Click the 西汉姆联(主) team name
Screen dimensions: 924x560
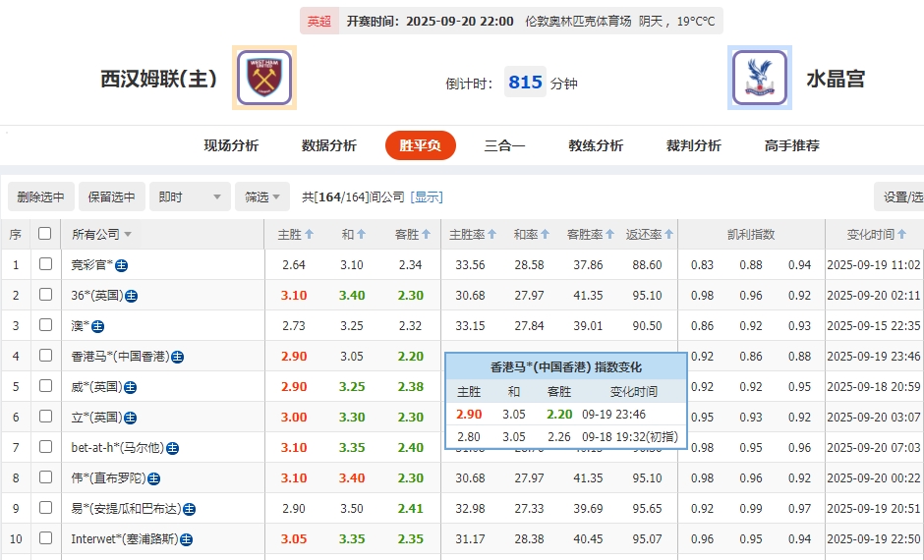pos(159,79)
